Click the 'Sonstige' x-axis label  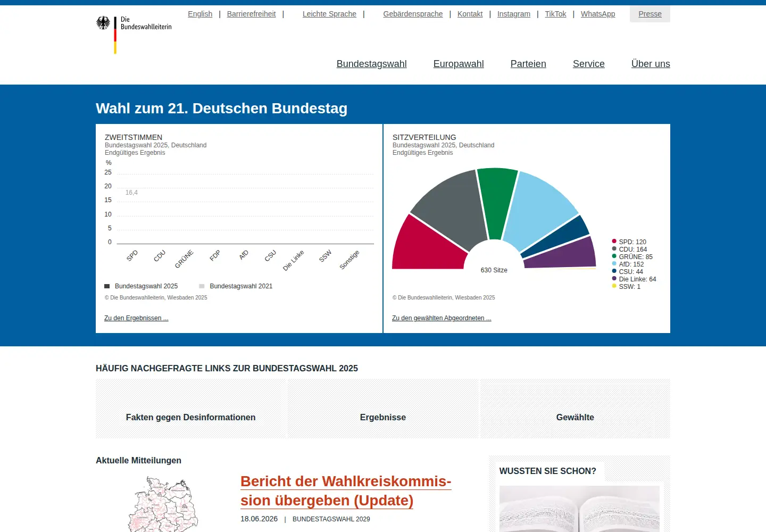coord(349,260)
